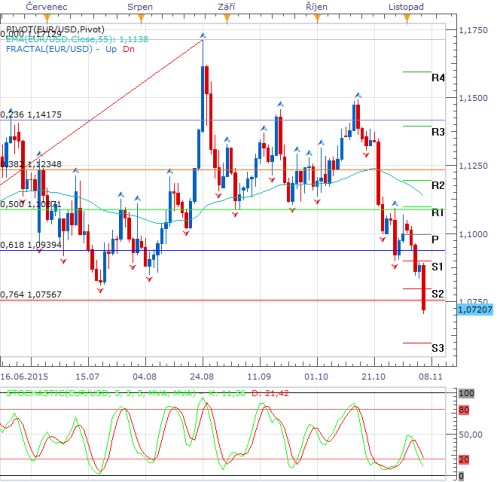Select the 0,618 1,09394 Fibonacci level label
The height and width of the screenshot is (482, 500).
31,245
